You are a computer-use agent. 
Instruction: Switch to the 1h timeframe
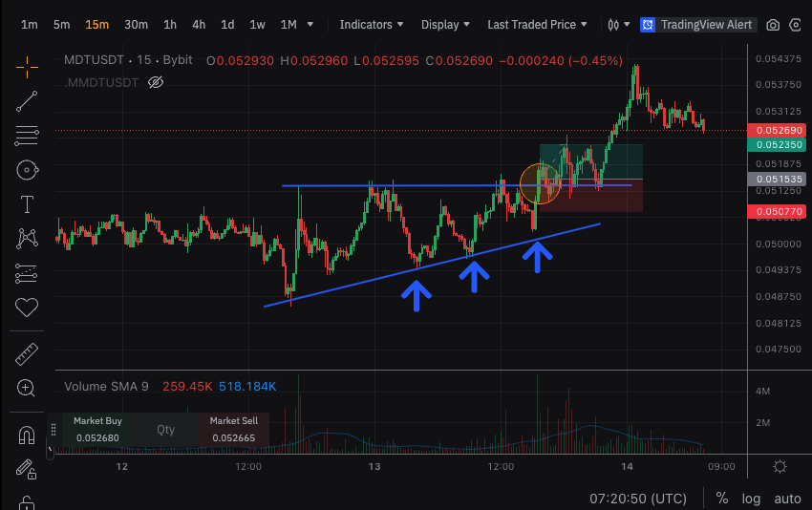pyautogui.click(x=170, y=24)
